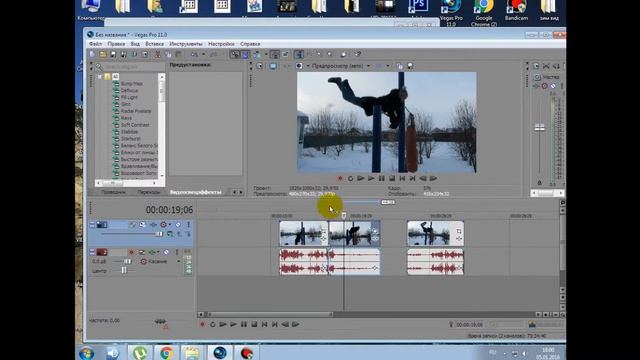Open Project Video Properties in preview toolbar
The height and width of the screenshot is (360, 640).
260,66
